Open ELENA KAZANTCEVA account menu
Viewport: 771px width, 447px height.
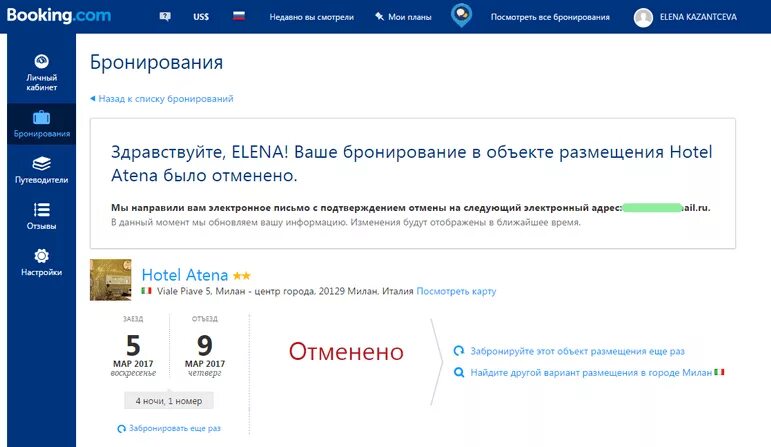coord(698,17)
